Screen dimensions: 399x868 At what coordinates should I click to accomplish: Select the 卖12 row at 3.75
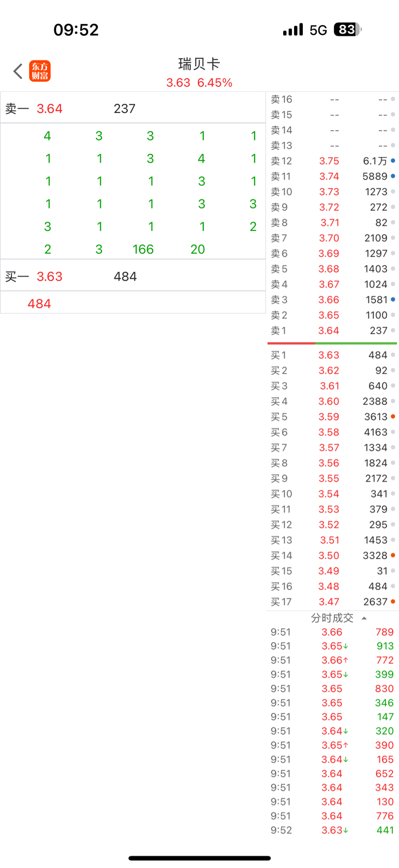332,161
